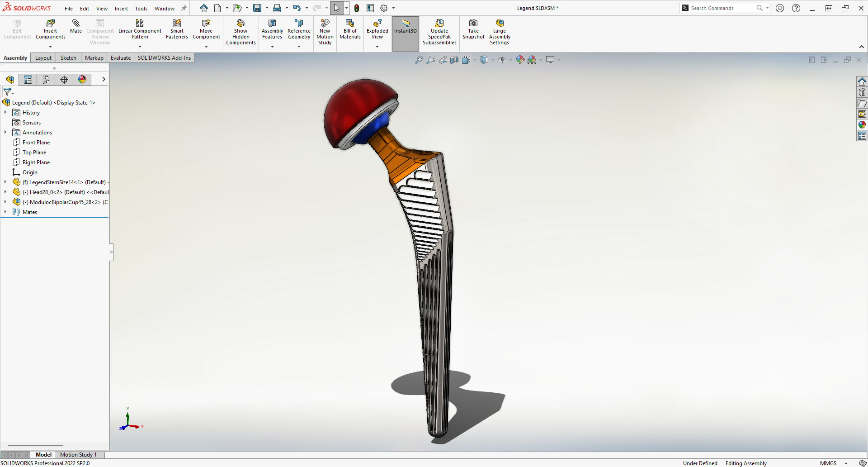Expand the Annotations tree node
Screen dimensions: 868x467
tap(5, 132)
